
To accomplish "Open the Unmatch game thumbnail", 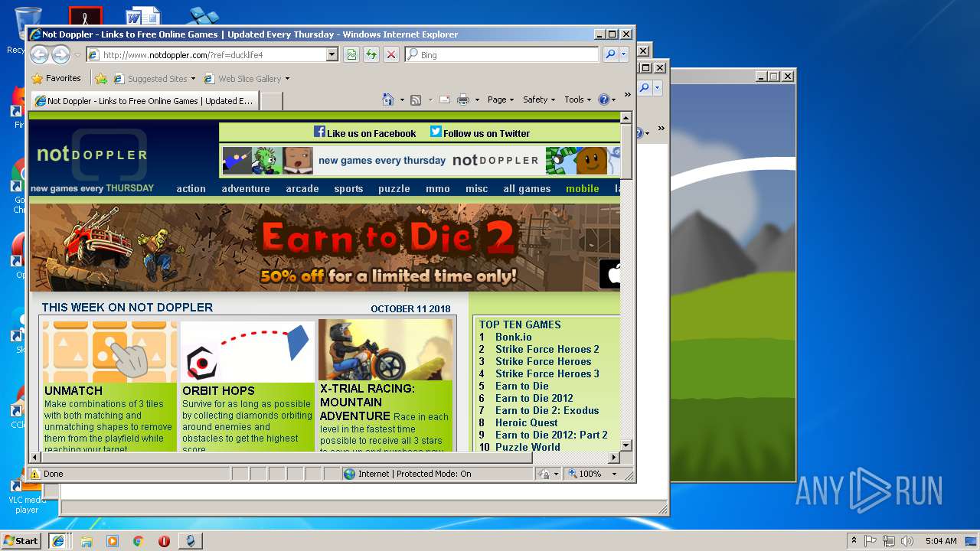I will pos(109,350).
